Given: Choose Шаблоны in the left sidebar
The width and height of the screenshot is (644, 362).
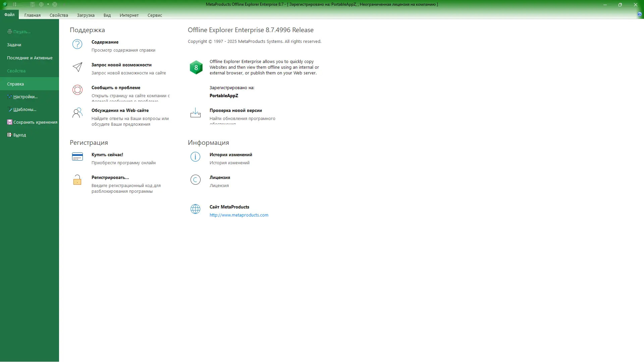Looking at the screenshot, I should (x=24, y=109).
